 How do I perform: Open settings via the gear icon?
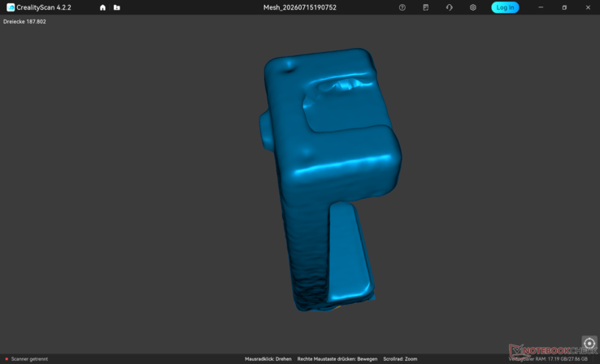pos(473,7)
